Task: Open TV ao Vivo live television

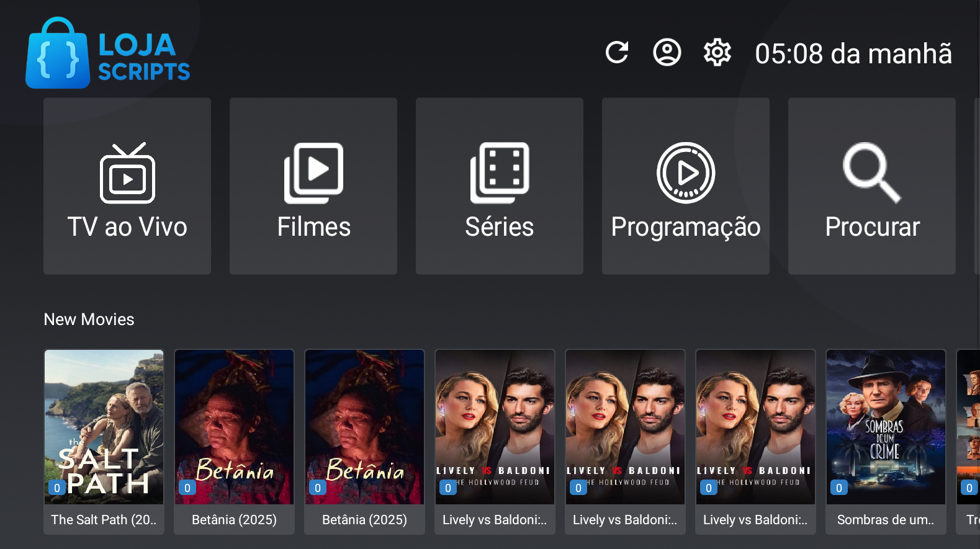Action: [x=127, y=186]
